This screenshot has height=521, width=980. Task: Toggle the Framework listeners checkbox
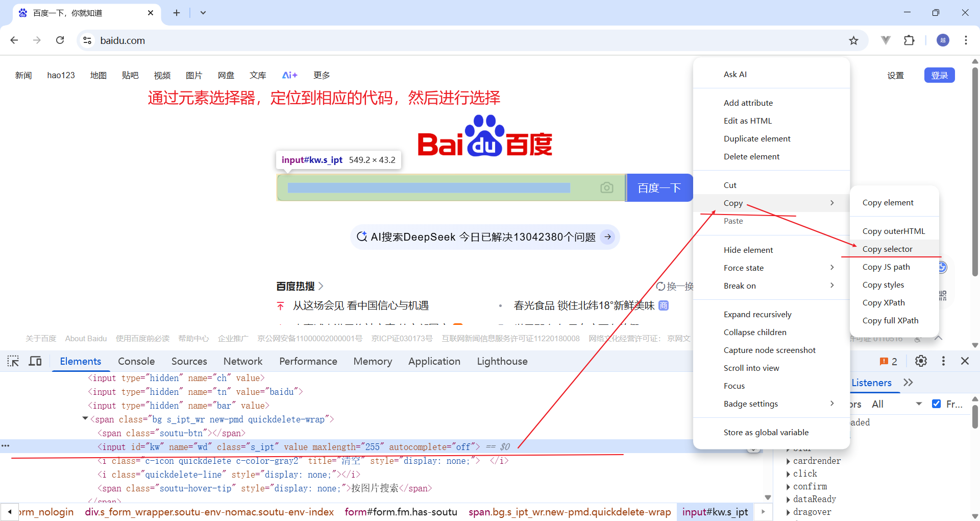(936, 404)
